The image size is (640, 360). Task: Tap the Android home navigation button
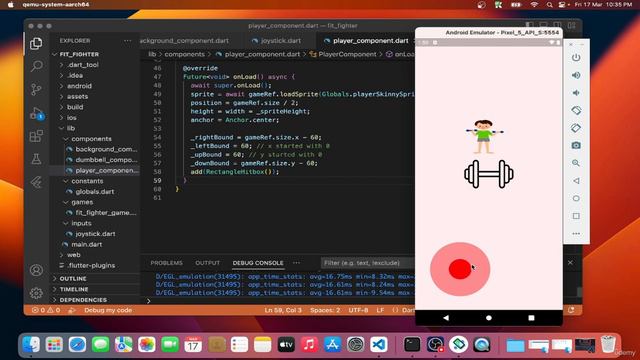[489, 318]
